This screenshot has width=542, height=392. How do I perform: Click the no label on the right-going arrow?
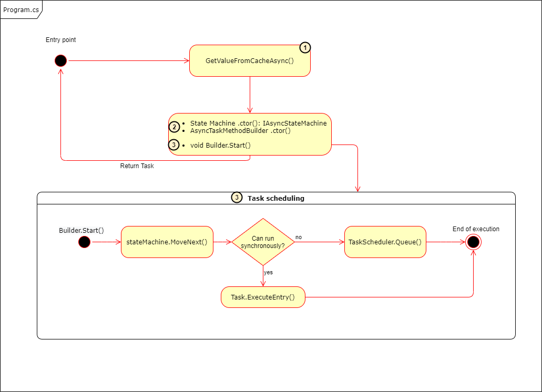point(298,238)
